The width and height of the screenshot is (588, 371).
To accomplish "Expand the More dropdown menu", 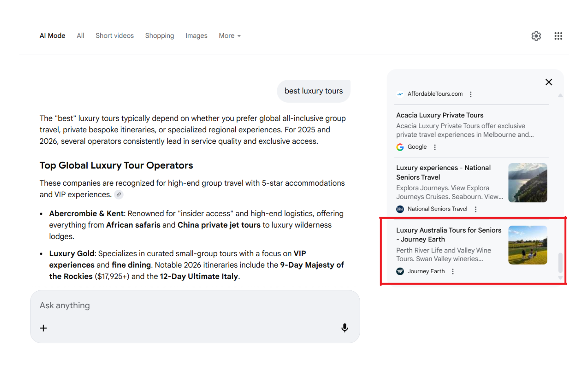I will (230, 36).
